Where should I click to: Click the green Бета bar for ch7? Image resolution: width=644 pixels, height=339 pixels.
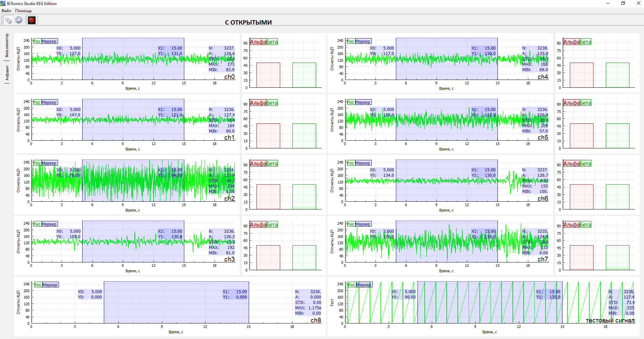point(617,257)
